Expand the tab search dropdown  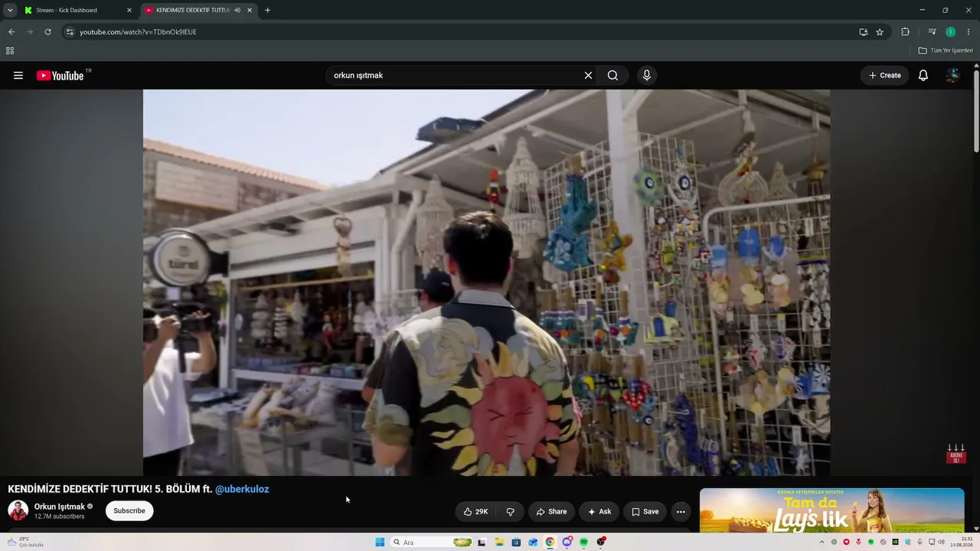tap(10, 10)
